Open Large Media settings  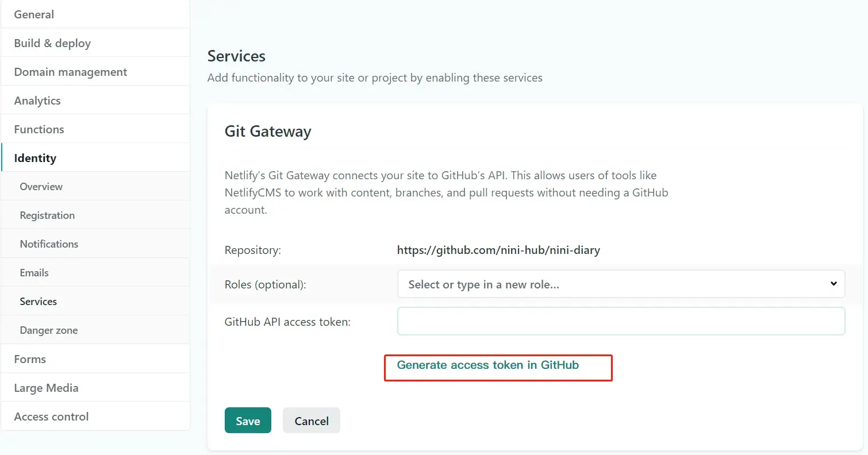point(95,388)
